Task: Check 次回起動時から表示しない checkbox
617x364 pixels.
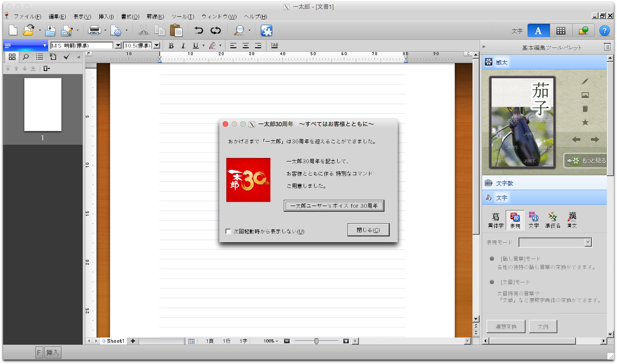Action: pos(228,232)
